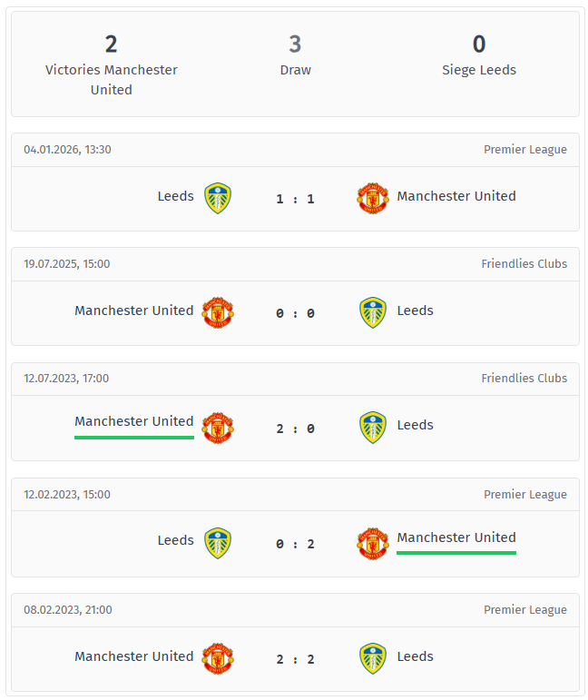Open the 2 : 0 score from 12.07.2023
Screen dimensions: 588x700
pyautogui.click(x=295, y=428)
